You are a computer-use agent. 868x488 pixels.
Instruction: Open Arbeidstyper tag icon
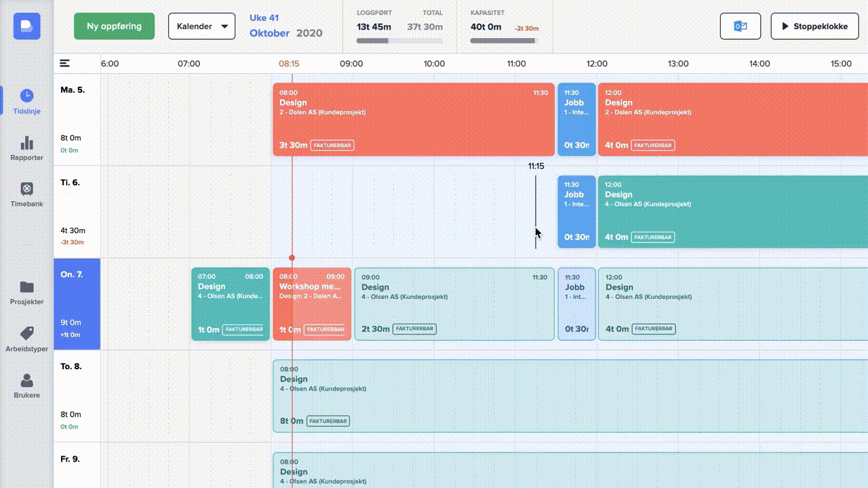coord(26,333)
